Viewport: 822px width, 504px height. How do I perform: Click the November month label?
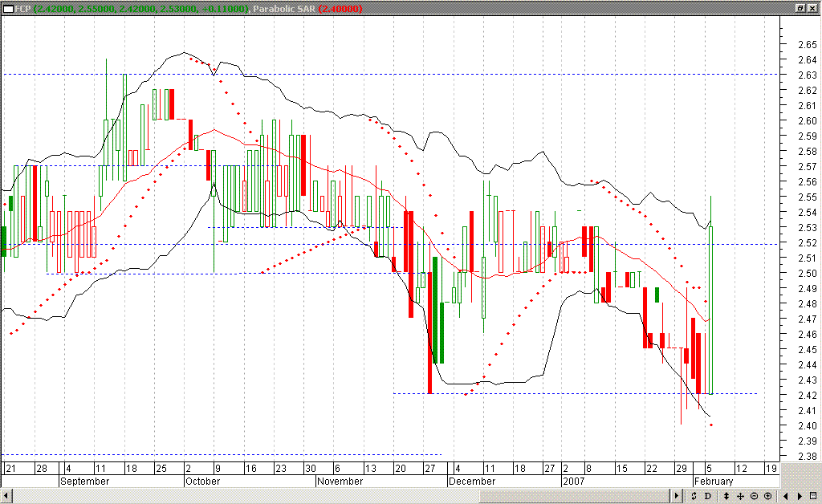(340, 482)
